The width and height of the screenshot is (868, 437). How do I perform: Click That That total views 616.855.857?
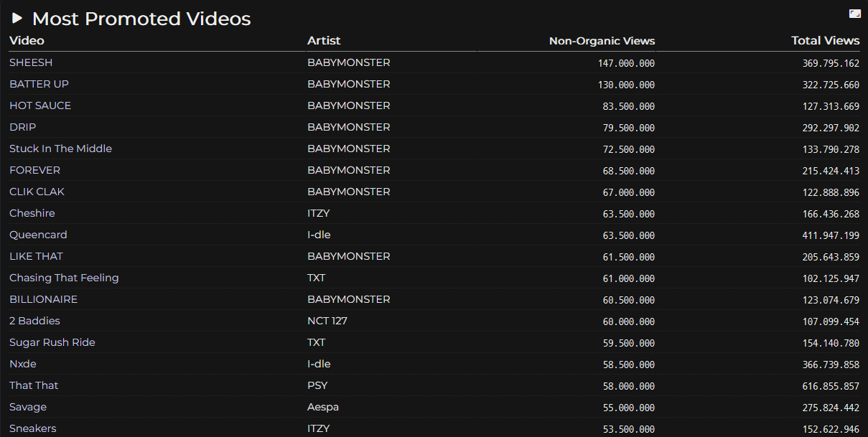coord(831,386)
